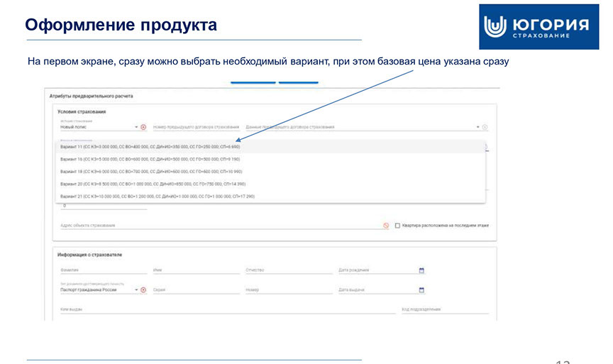
Task: Open the issue date calendar picker
Action: 421,290
